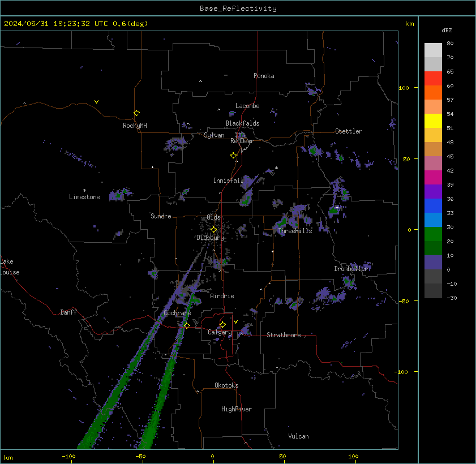
Task: Click the yellow V marker northwest of RockyMH
Action: 96,102
